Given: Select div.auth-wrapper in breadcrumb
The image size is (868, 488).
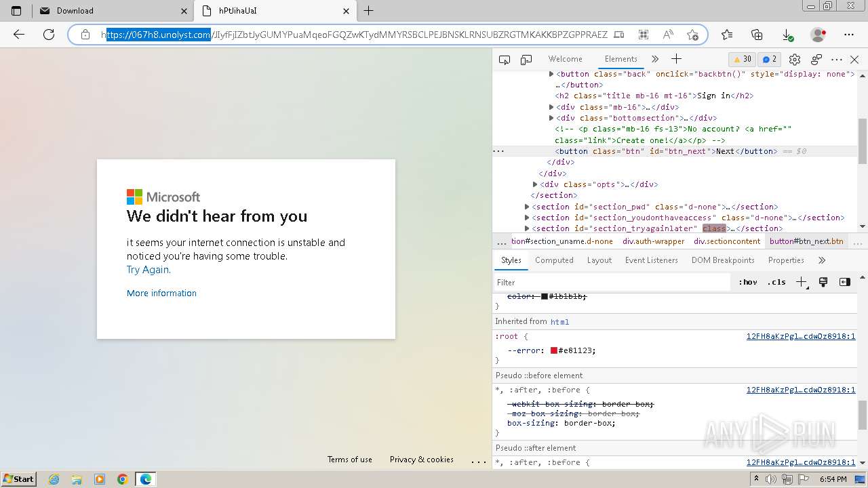Looking at the screenshot, I should coord(654,241).
